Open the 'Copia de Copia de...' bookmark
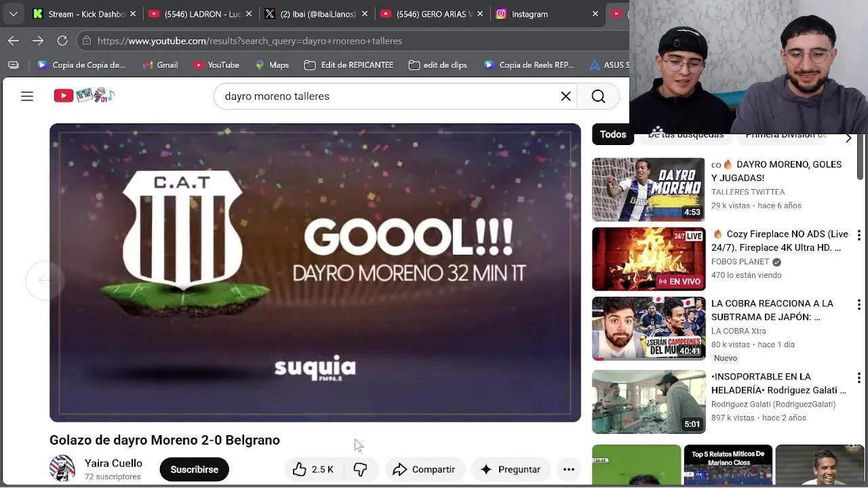Screen dimensions: 868x488 tap(81, 65)
